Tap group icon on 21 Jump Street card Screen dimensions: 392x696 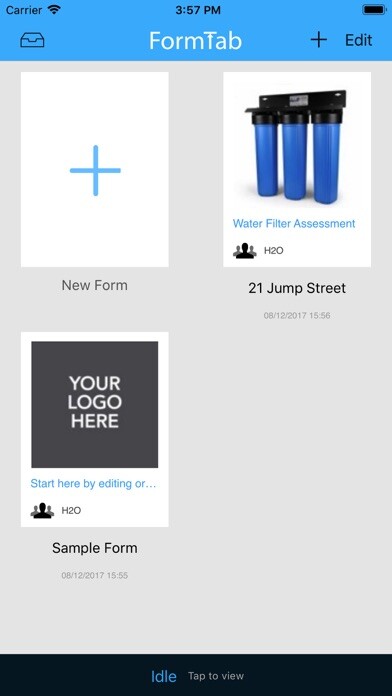click(x=245, y=251)
